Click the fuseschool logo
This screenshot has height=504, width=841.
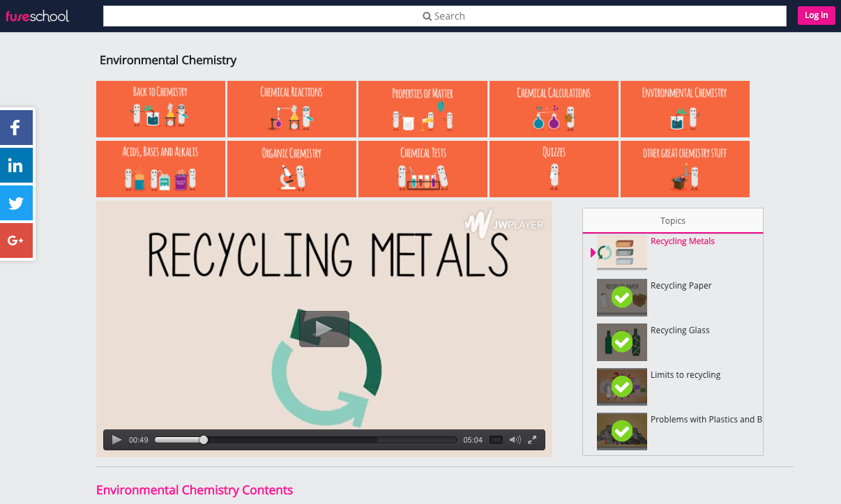(38, 15)
